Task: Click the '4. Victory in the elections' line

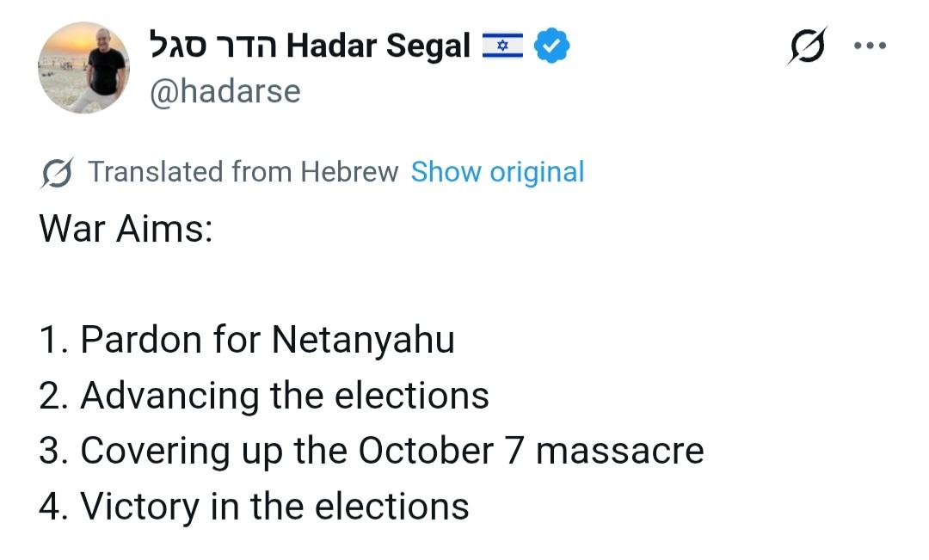Action: 254,506
